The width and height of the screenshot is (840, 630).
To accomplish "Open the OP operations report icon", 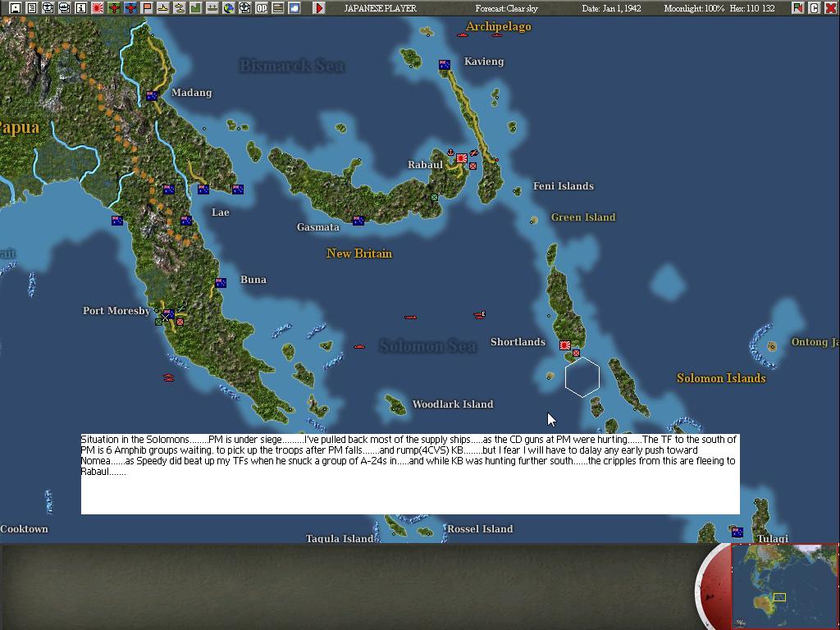I will 262,8.
